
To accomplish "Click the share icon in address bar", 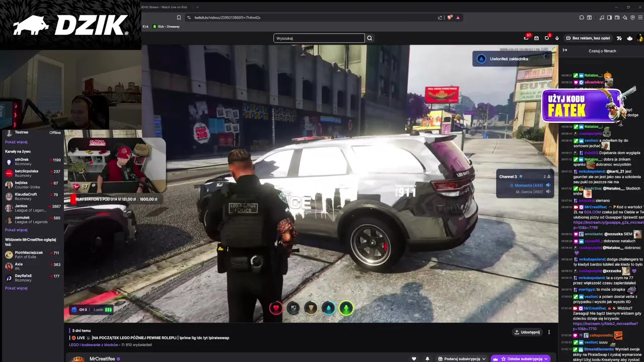I will 440,18.
